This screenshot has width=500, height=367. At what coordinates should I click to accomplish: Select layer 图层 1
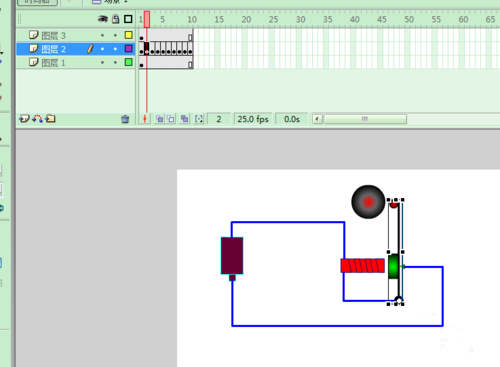[76, 62]
